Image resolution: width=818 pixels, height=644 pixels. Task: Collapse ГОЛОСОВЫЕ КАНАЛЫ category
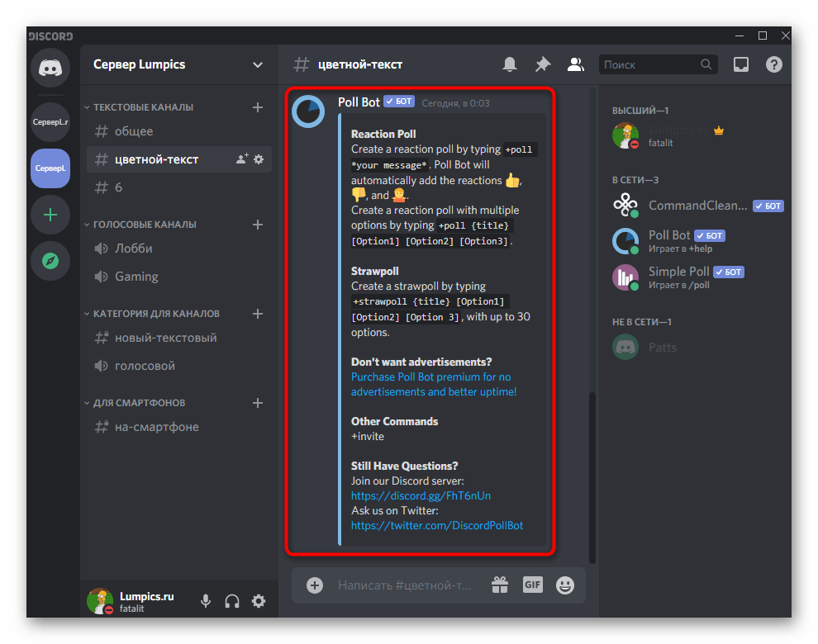(144, 225)
